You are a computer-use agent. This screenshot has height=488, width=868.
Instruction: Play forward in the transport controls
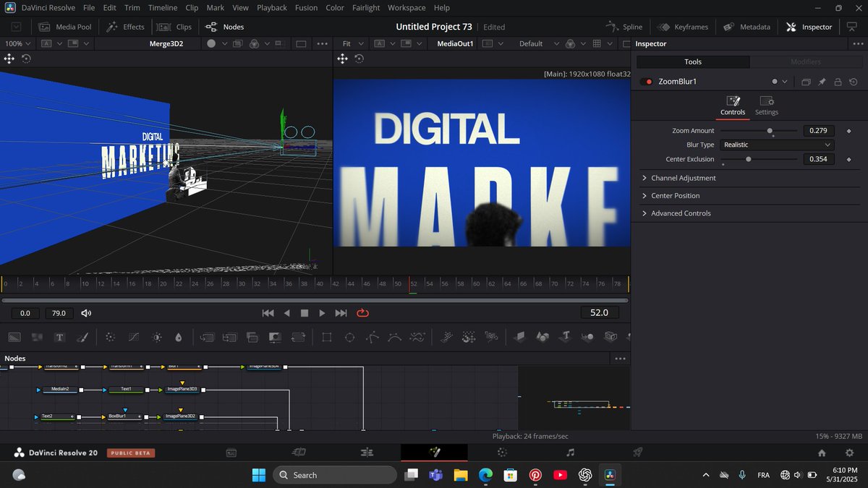(322, 313)
